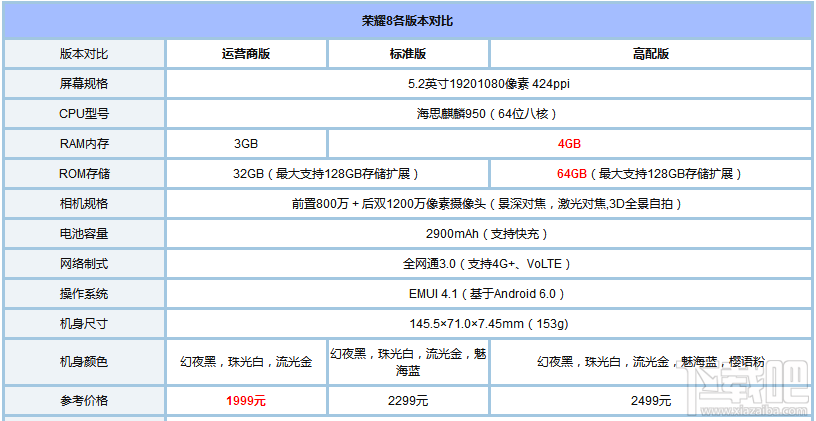Select the 参考价格 row label
Screen dimensions: 816x421
tap(84, 401)
